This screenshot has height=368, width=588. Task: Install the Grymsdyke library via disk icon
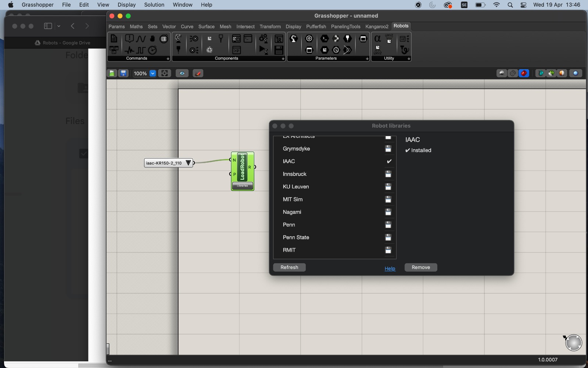[x=388, y=149]
